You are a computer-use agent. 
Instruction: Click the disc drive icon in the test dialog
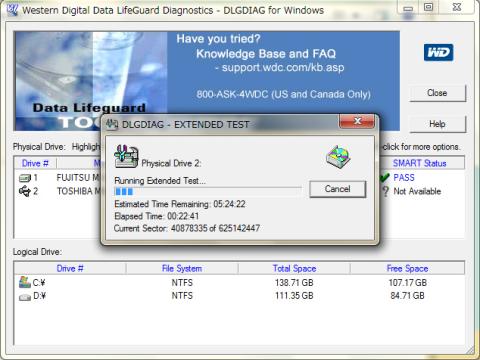point(338,157)
